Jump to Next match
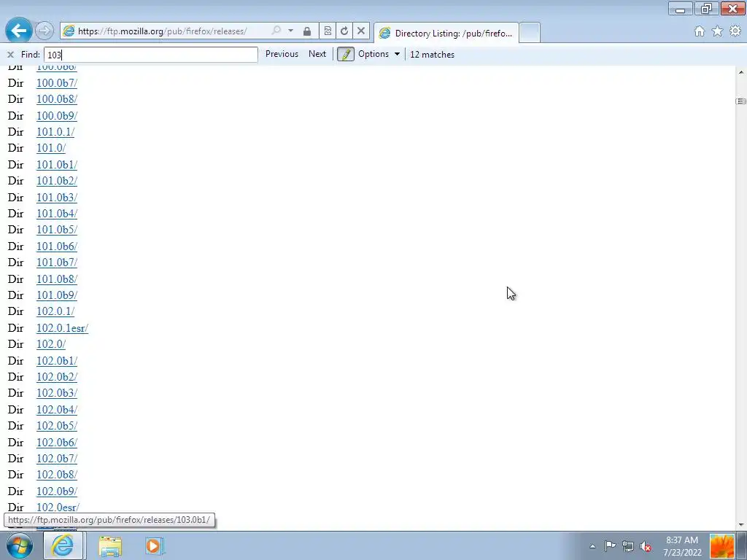 (317, 54)
